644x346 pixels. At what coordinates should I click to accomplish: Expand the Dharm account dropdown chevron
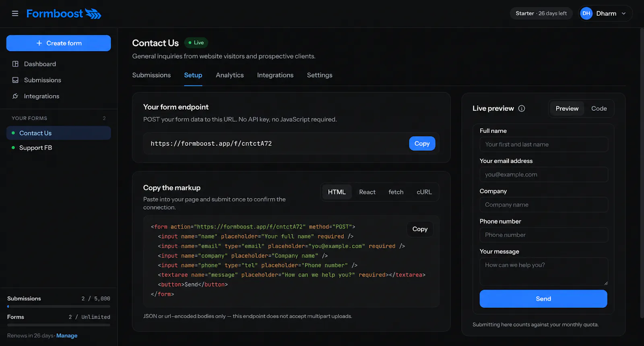tap(623, 13)
